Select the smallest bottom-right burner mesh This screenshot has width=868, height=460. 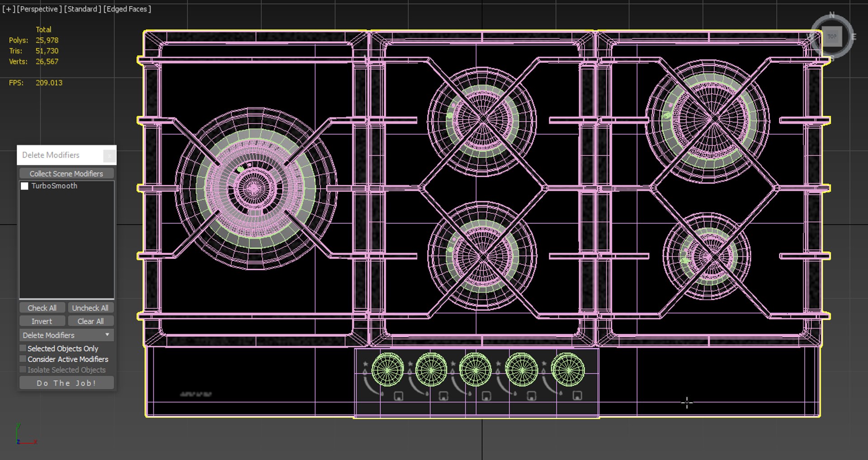coord(708,256)
